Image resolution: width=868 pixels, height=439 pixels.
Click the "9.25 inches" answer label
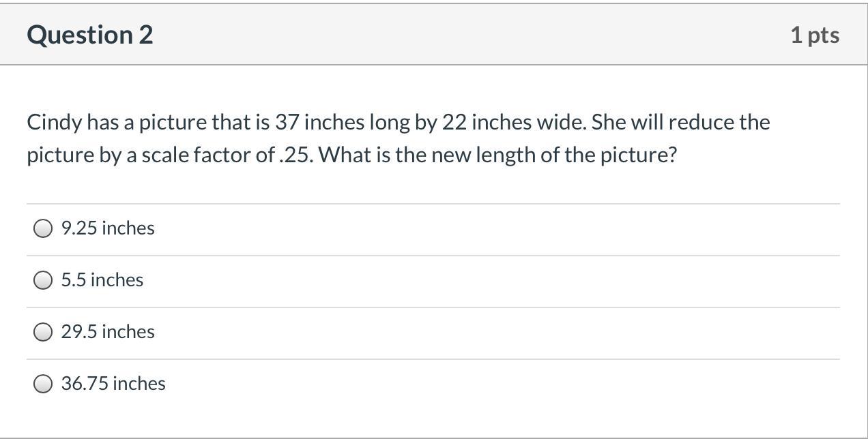(108, 228)
